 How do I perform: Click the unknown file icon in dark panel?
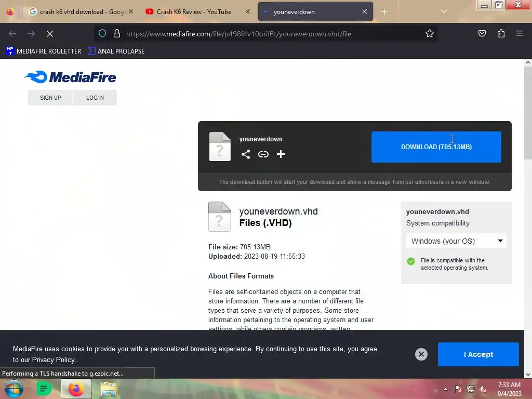[x=220, y=147]
